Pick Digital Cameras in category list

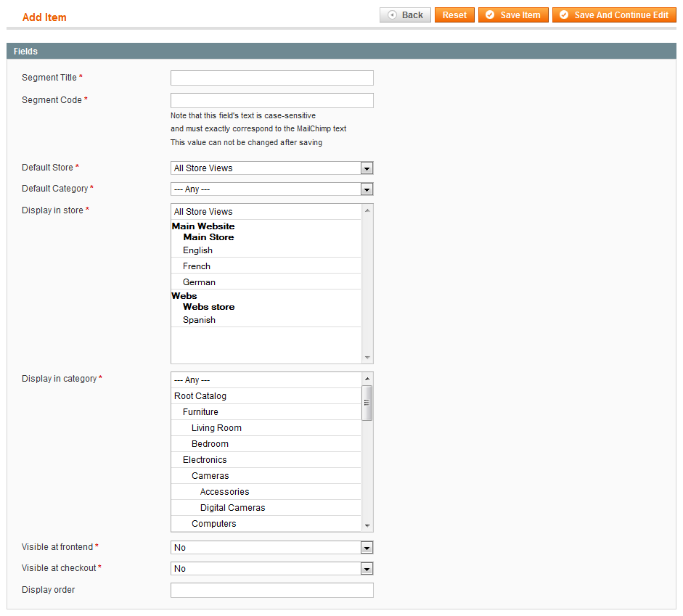pos(232,508)
